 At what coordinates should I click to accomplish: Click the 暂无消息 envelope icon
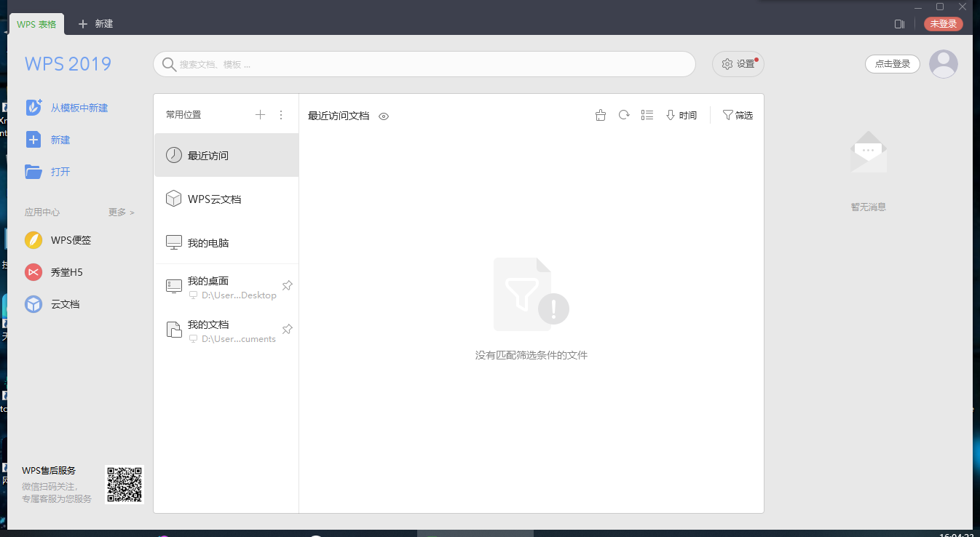[869, 152]
